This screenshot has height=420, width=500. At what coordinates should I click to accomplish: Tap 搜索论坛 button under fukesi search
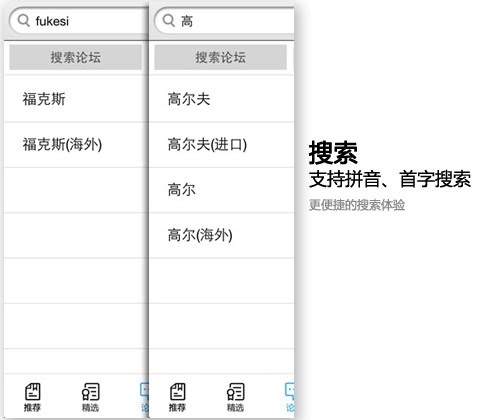[x=76, y=57]
